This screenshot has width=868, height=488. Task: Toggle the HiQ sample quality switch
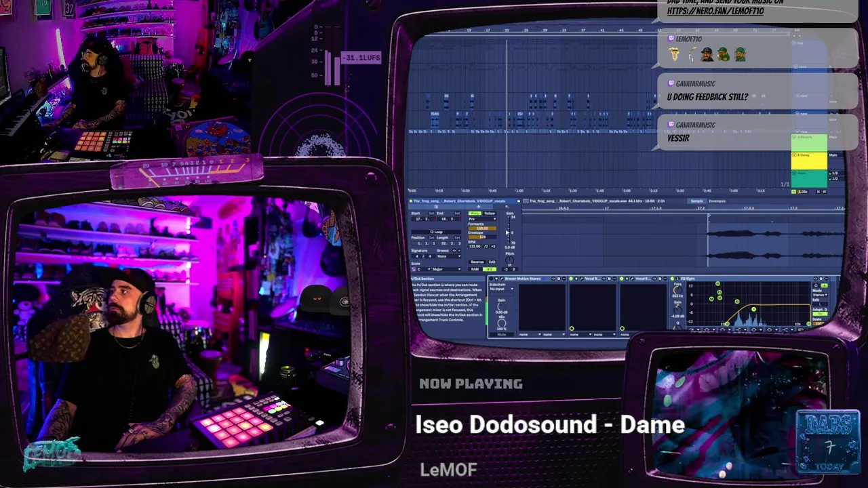(x=490, y=269)
